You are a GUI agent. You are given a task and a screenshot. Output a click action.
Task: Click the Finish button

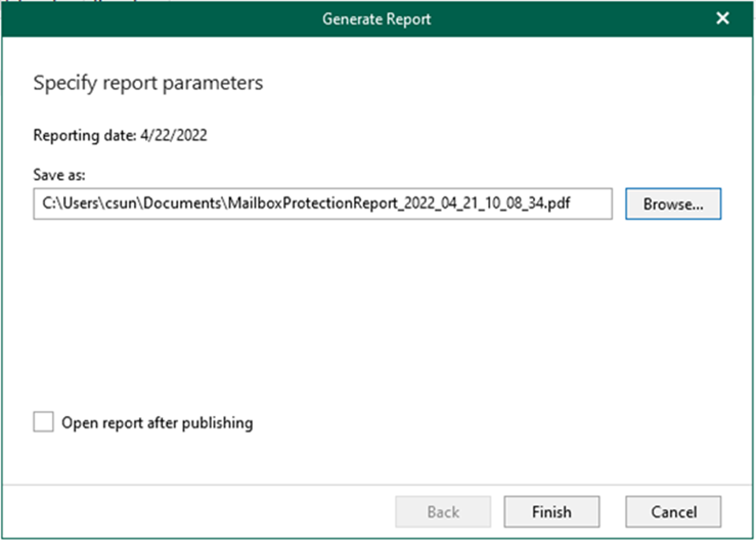(x=552, y=511)
